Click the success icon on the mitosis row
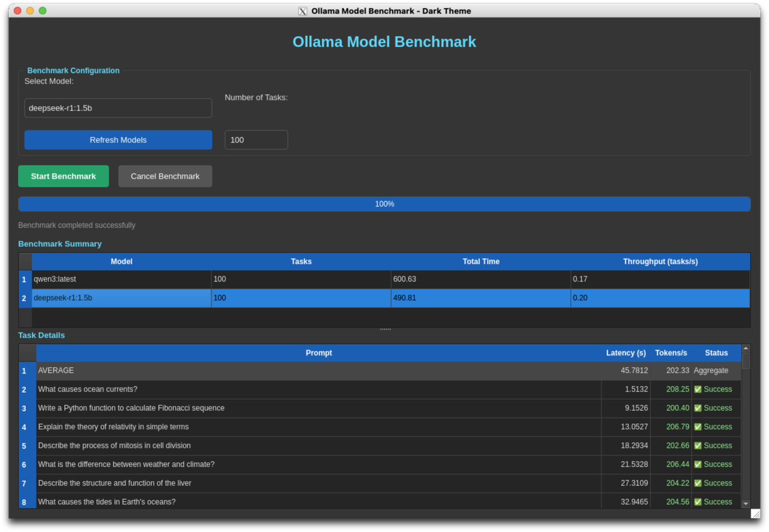The width and height of the screenshot is (769, 532). coord(698,446)
